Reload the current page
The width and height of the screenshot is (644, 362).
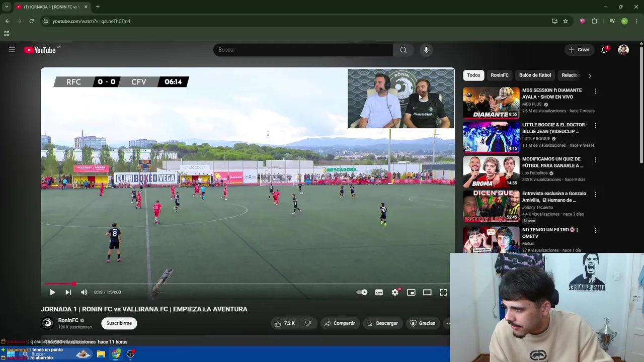pyautogui.click(x=31, y=21)
